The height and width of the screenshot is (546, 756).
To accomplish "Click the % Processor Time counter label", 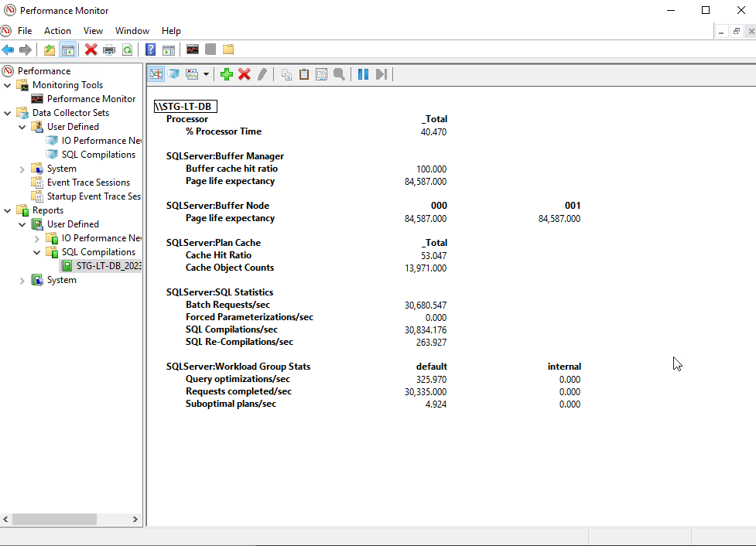I will tap(224, 131).
